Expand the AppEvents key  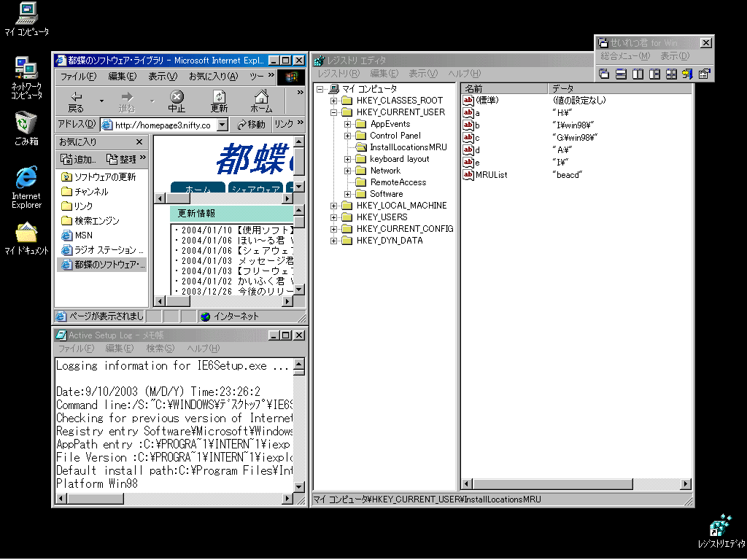point(348,124)
